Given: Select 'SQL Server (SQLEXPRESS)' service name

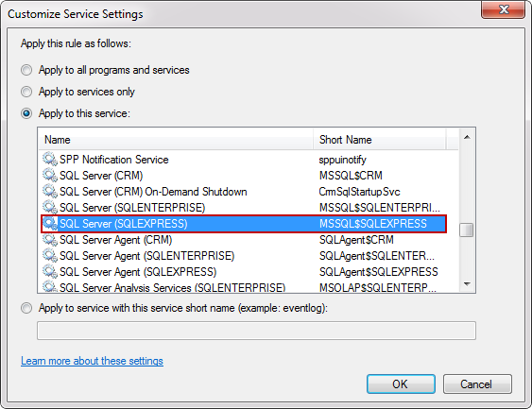Looking at the screenshot, I should (x=124, y=224).
